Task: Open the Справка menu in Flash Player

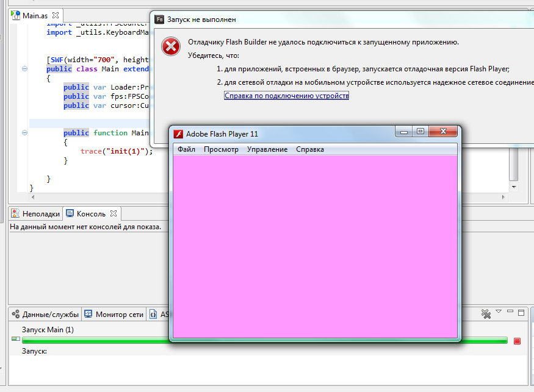Action: coord(309,149)
